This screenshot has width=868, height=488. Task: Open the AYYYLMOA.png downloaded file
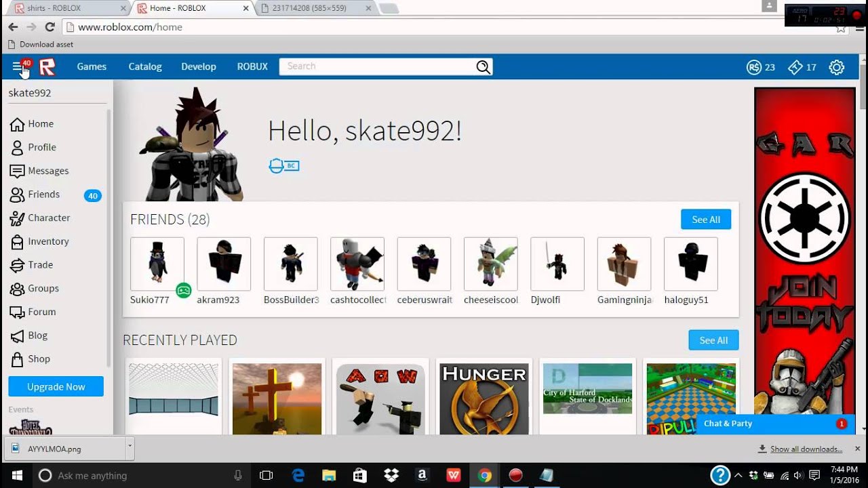[65, 448]
